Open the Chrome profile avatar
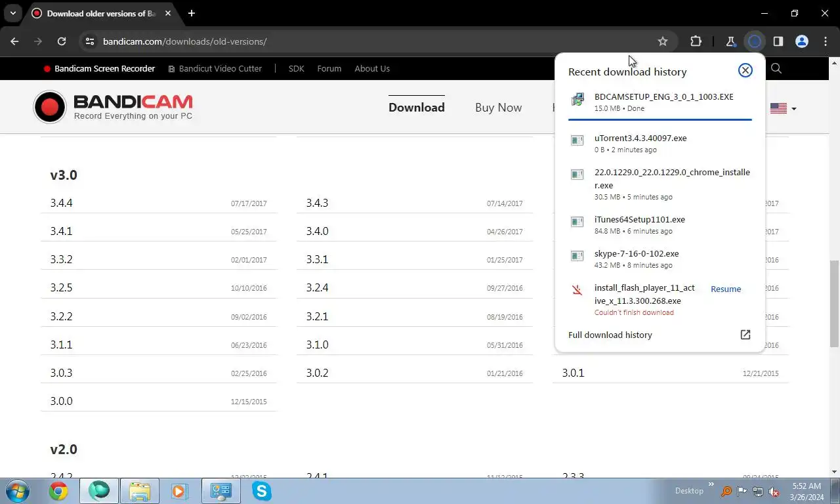Image resolution: width=840 pixels, height=504 pixels. click(801, 41)
